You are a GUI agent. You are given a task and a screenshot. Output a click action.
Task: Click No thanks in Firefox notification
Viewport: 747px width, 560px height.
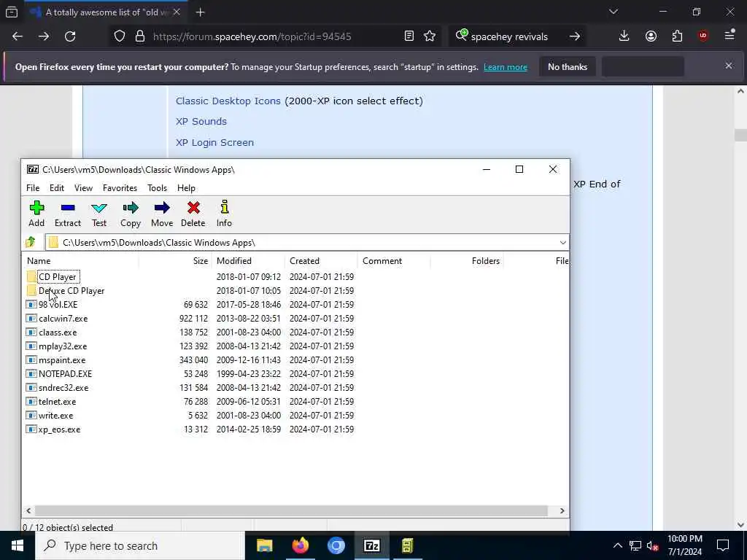pos(568,66)
